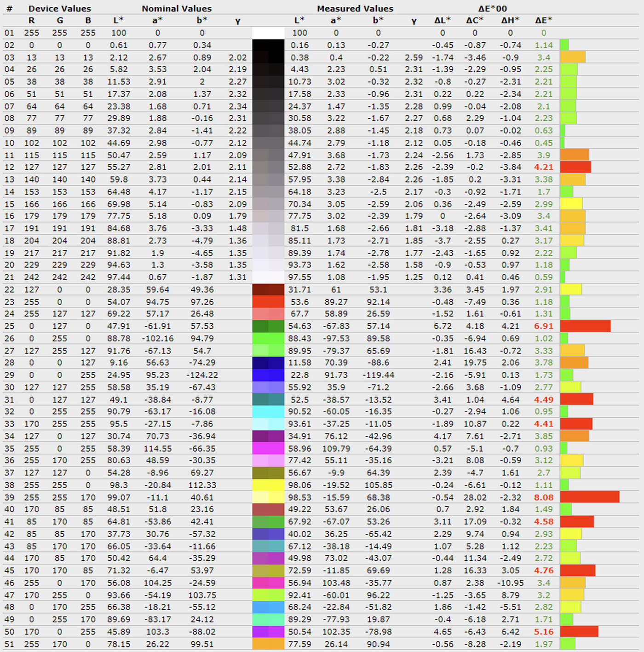The image size is (644, 652).
Task: Click the yellow ΔE bar in row 15
Action: click(x=571, y=204)
